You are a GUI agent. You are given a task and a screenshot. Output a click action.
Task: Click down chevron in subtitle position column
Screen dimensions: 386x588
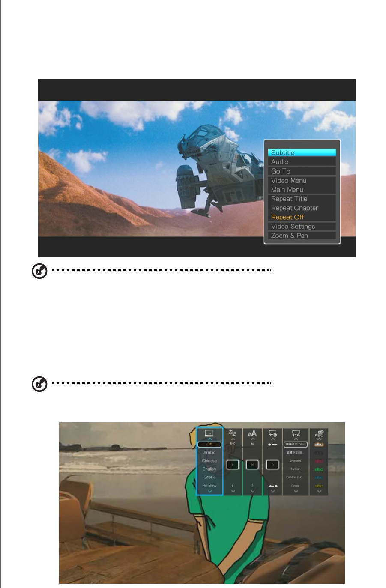click(233, 492)
